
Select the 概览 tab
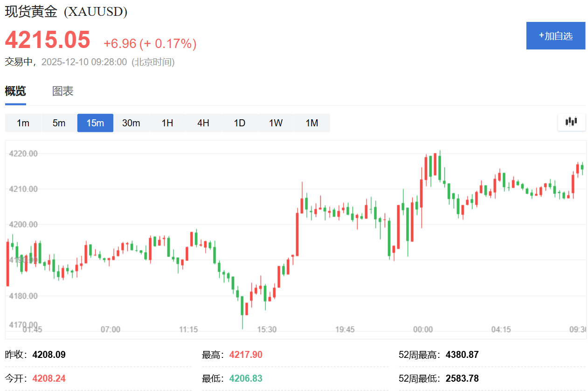(x=15, y=91)
